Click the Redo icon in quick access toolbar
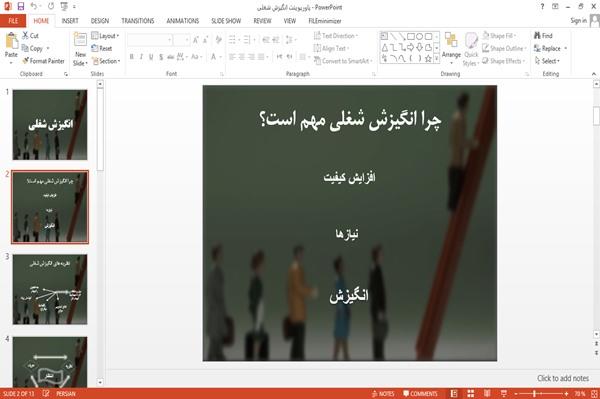Screen dimensions: 600x399 [x=51, y=7]
